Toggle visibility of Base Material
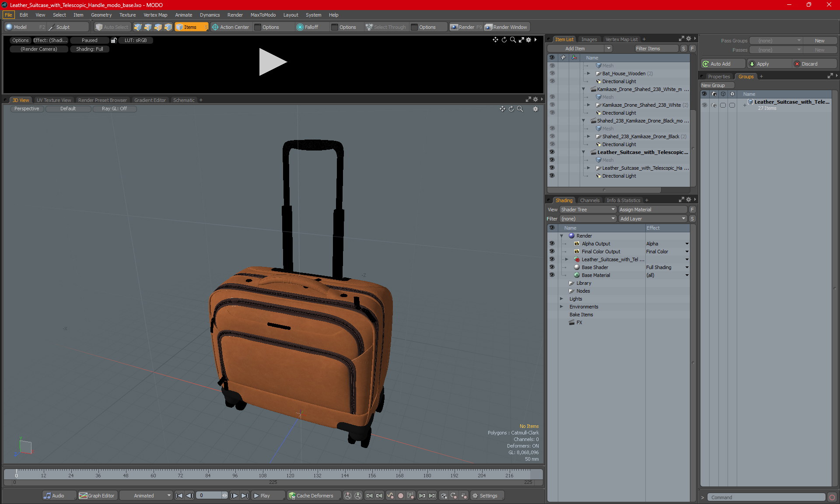 tap(552, 275)
